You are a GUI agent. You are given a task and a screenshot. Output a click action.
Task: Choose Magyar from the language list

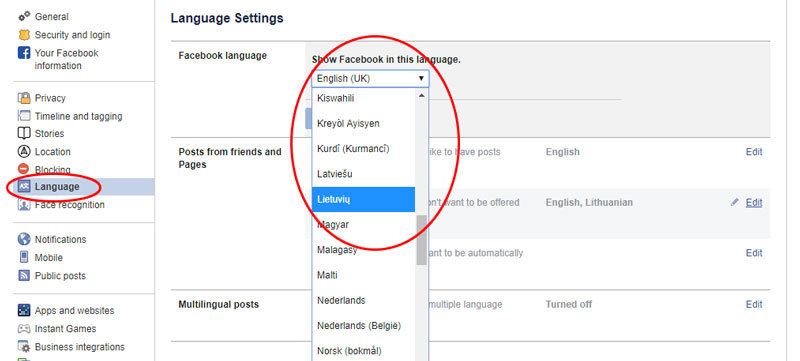pos(363,224)
